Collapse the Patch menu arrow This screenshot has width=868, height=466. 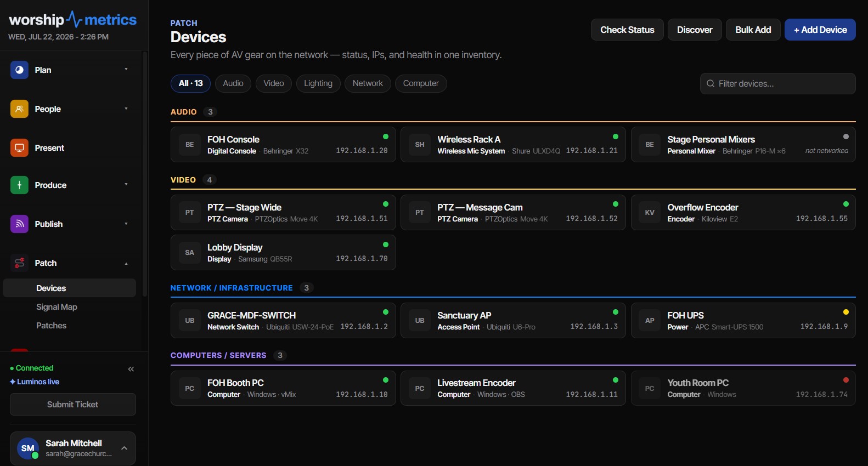(126, 264)
